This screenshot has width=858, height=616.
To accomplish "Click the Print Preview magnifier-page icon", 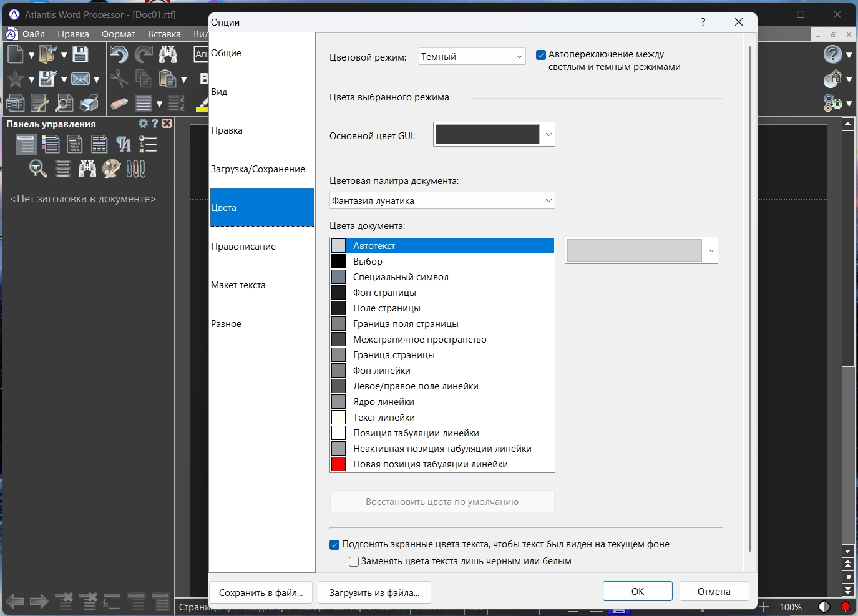I will coord(64,103).
